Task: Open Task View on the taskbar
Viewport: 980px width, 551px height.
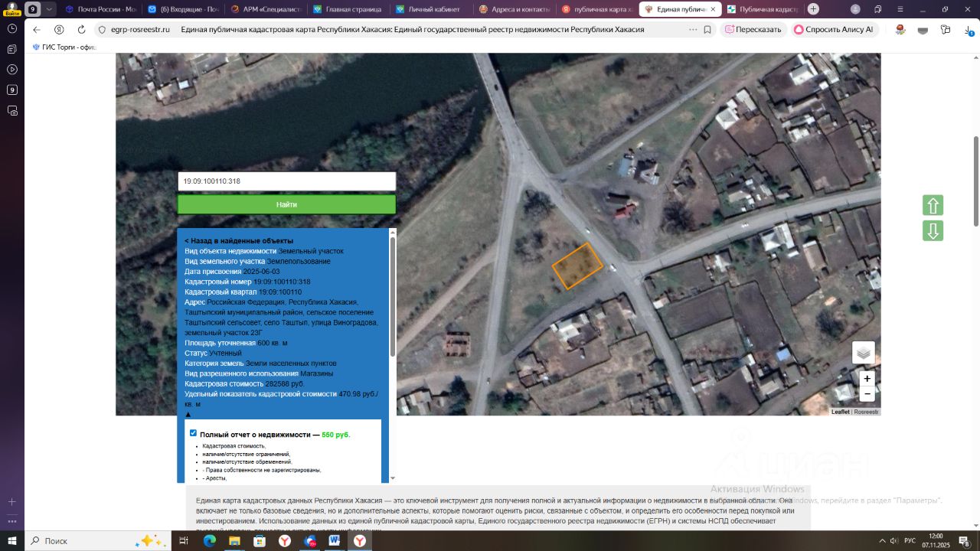Action: (184, 541)
